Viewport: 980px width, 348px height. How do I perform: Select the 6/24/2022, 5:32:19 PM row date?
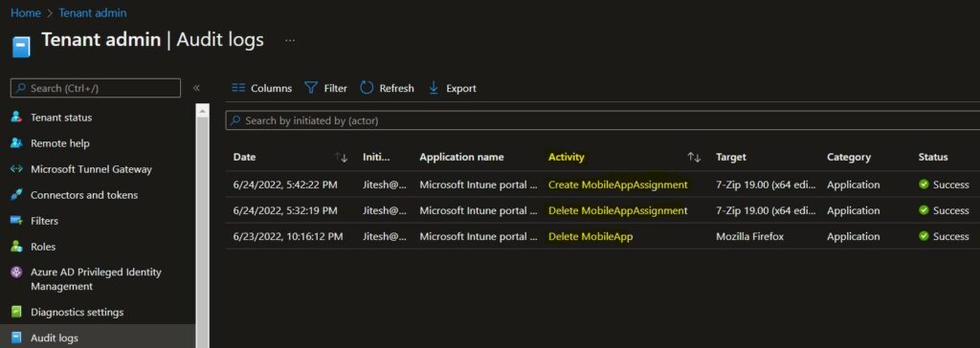pyautogui.click(x=285, y=210)
